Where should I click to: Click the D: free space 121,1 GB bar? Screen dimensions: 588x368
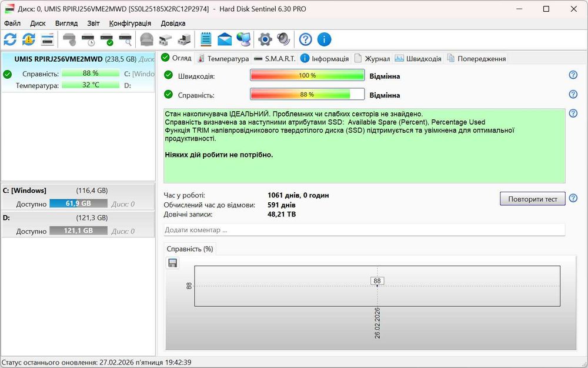78,230
